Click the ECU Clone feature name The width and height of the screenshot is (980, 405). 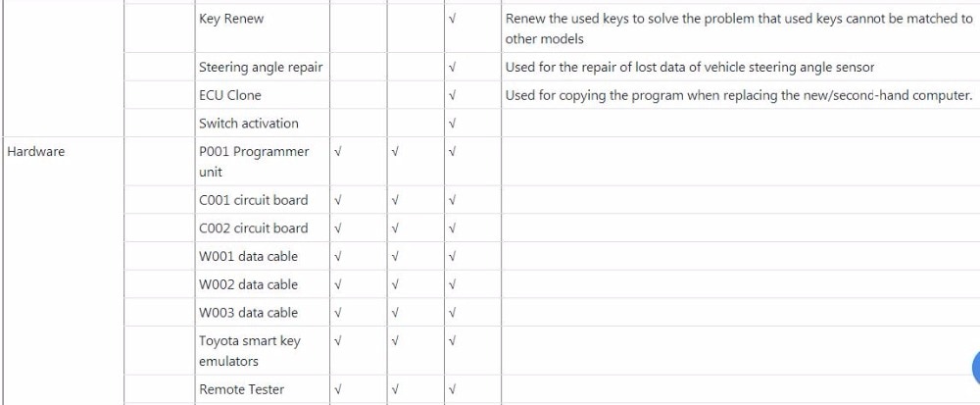click(x=230, y=96)
